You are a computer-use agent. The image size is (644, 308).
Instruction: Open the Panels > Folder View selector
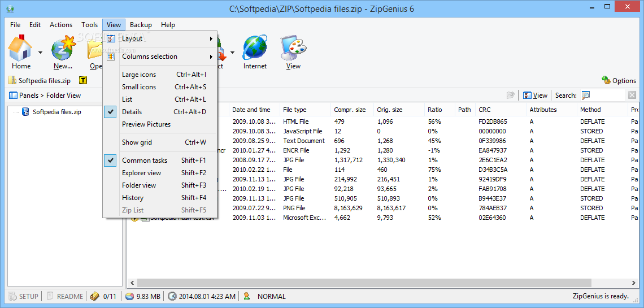coord(45,96)
